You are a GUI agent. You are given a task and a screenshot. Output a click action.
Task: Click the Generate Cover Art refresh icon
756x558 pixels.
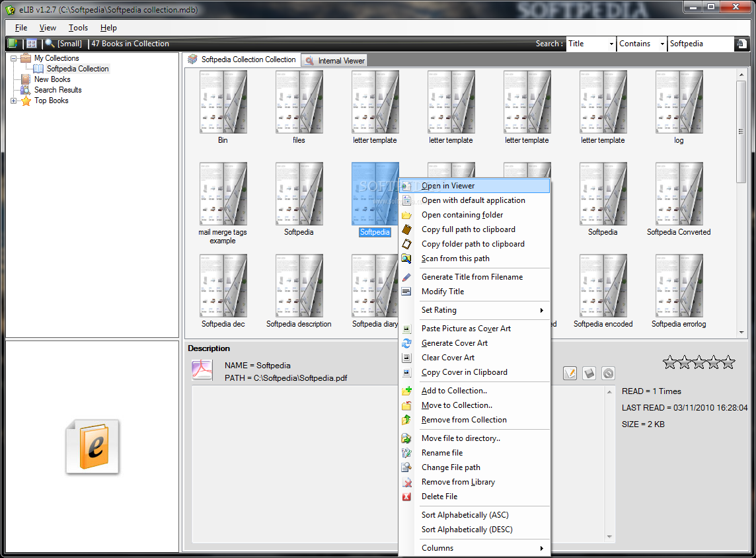click(407, 343)
